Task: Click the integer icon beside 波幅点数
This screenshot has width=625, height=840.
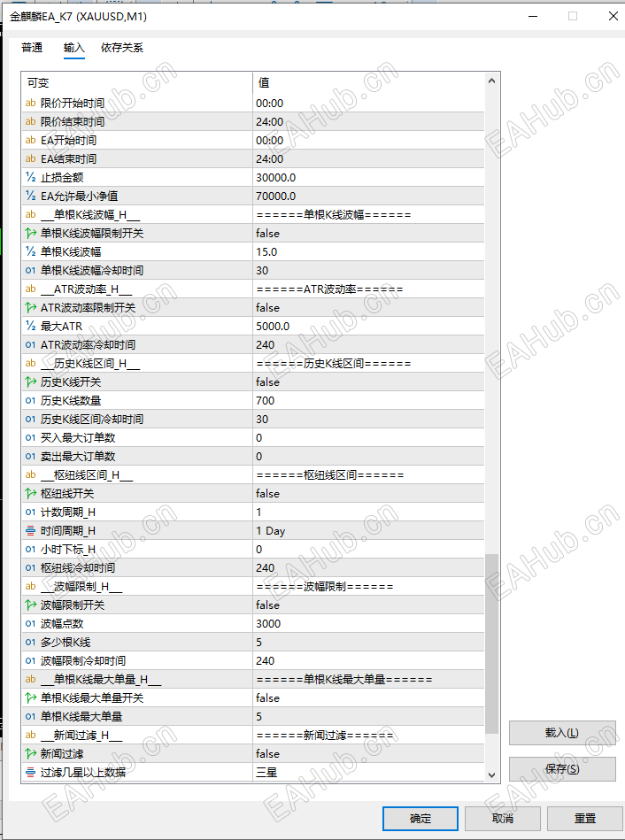Action: [31, 623]
